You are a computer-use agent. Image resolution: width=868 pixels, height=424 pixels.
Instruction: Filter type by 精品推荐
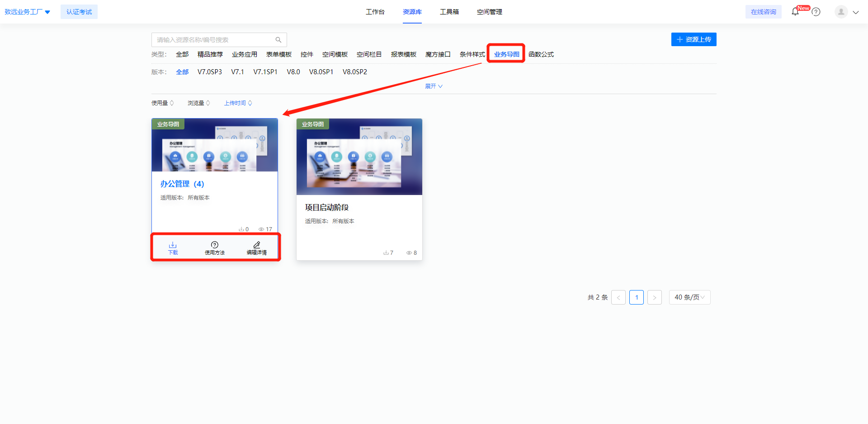210,54
